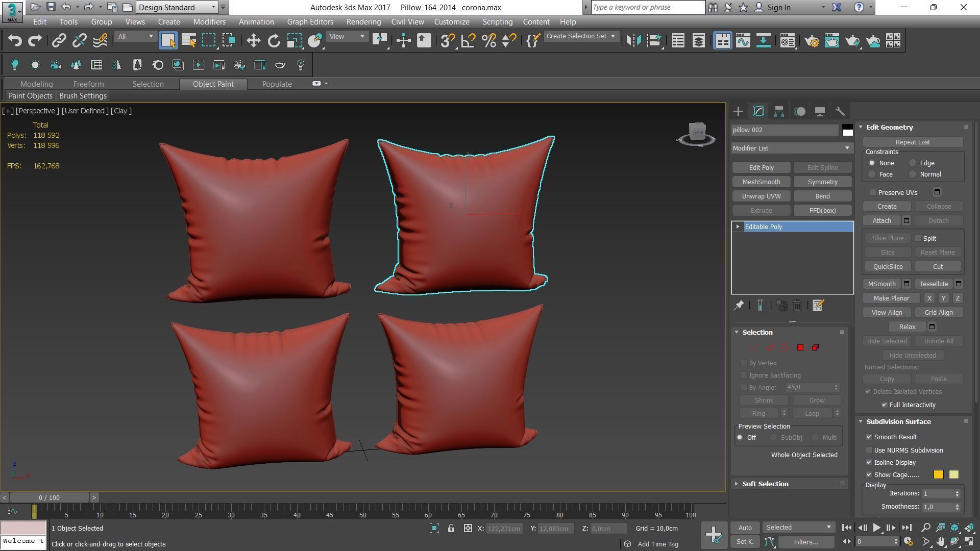Choose the Select and Rotate tool

click(274, 41)
